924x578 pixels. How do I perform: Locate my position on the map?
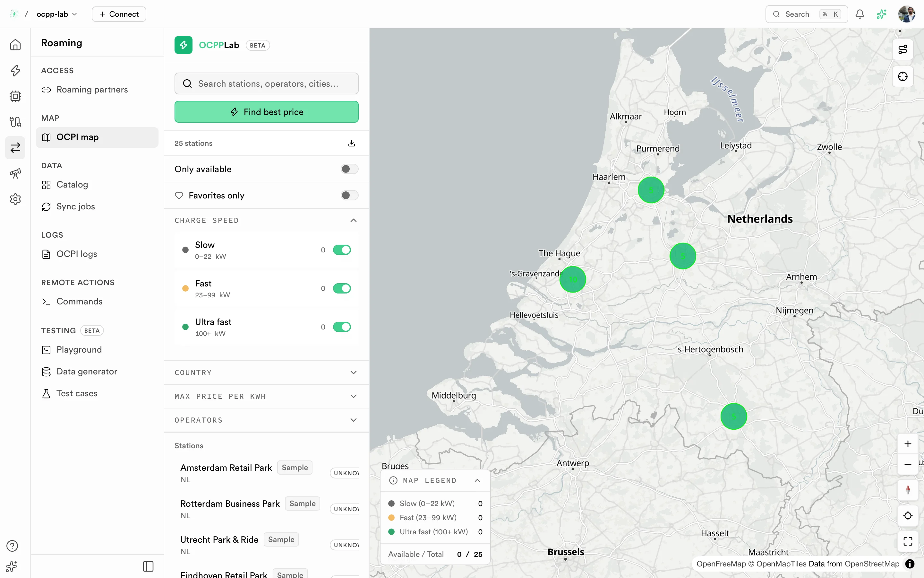[908, 516]
